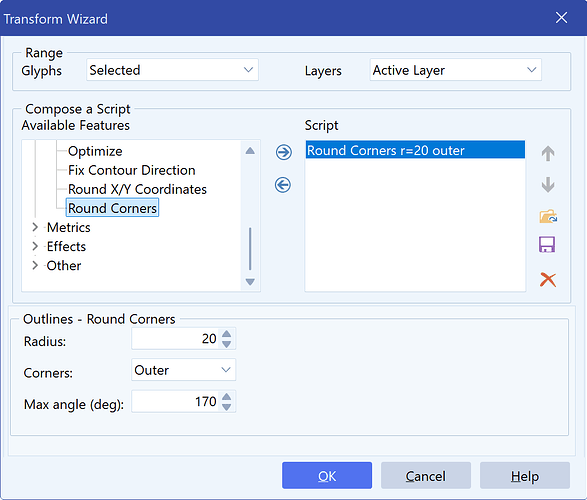Screen dimensions: 587x500
Task: Click the Cancel button
Action: click(x=426, y=476)
